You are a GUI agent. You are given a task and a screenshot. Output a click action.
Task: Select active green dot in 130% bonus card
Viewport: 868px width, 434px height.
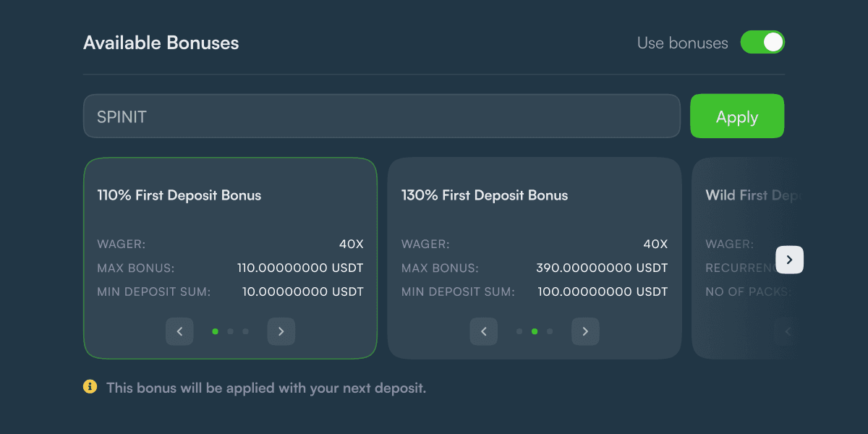[535, 331]
